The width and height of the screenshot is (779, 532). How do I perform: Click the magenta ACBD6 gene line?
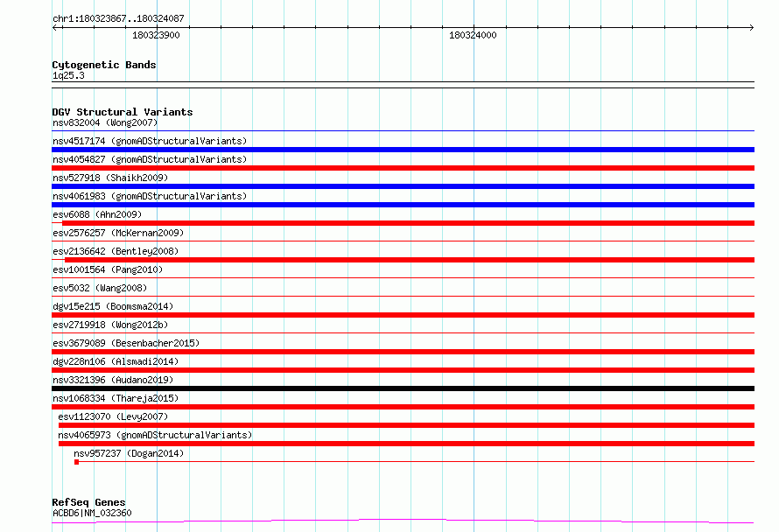tap(403, 521)
